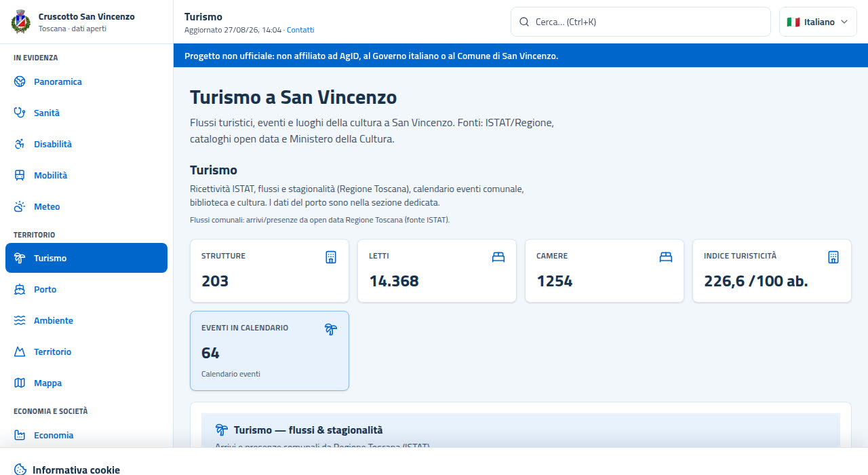
Task: Open the Panoramica section
Action: click(86, 81)
